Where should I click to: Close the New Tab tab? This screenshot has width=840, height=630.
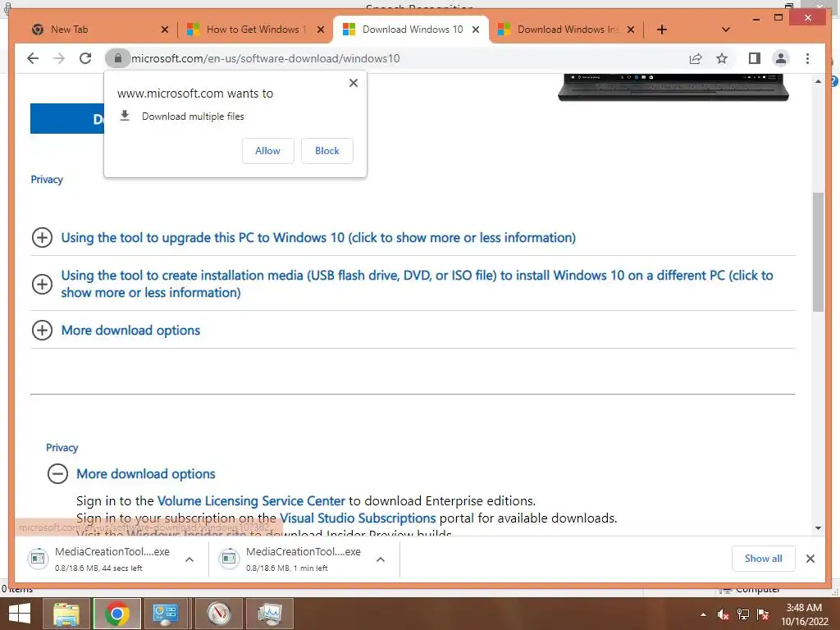pyautogui.click(x=164, y=30)
